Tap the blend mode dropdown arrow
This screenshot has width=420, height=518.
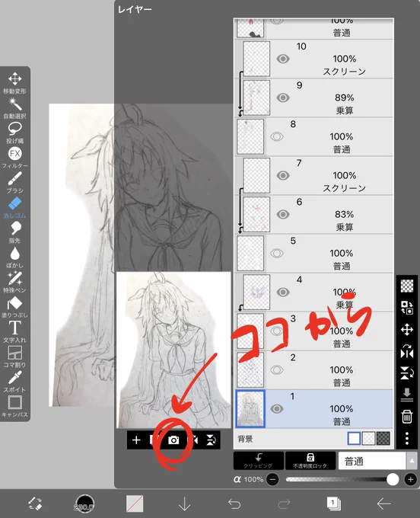(412, 461)
